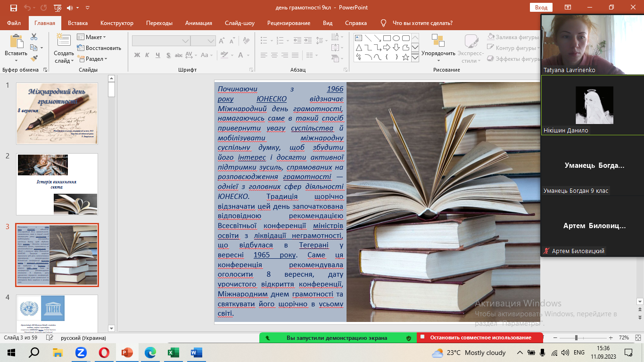644x362 pixels.
Task: Select the Arrow line shape
Action: (377, 38)
